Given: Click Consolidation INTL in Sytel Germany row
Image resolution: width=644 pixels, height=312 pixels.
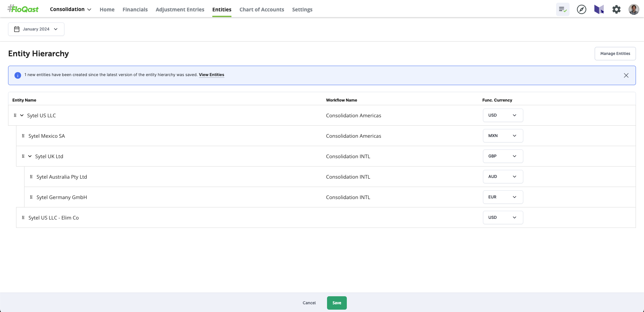Looking at the screenshot, I should [x=348, y=197].
